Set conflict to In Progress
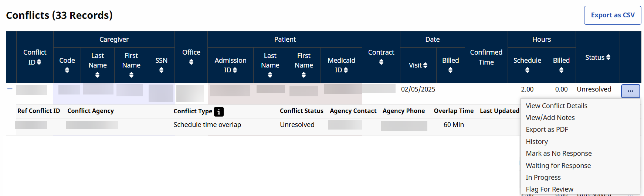The height and width of the screenshot is (196, 644). pyautogui.click(x=543, y=178)
